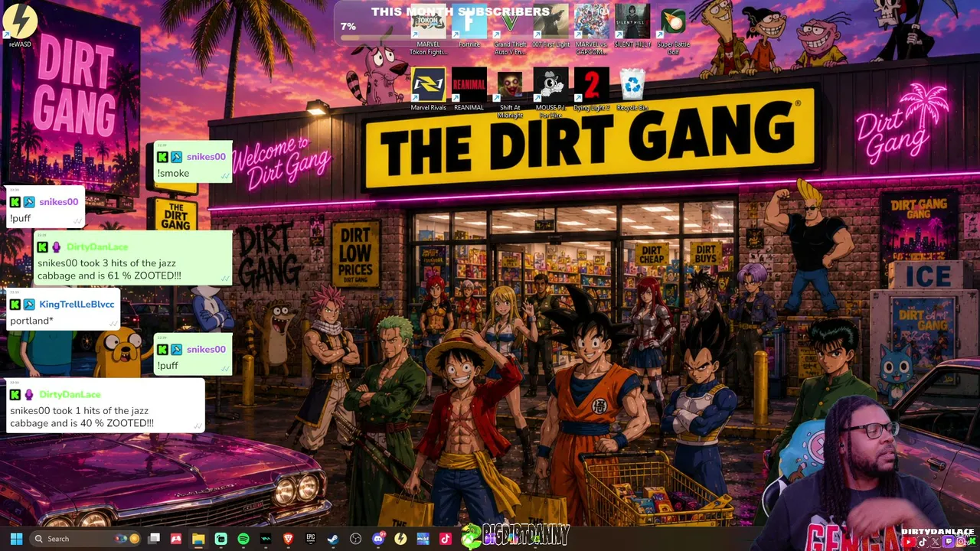The image size is (980, 551).
Task: Open the SILENT HILL f shortcut
Action: (632, 28)
